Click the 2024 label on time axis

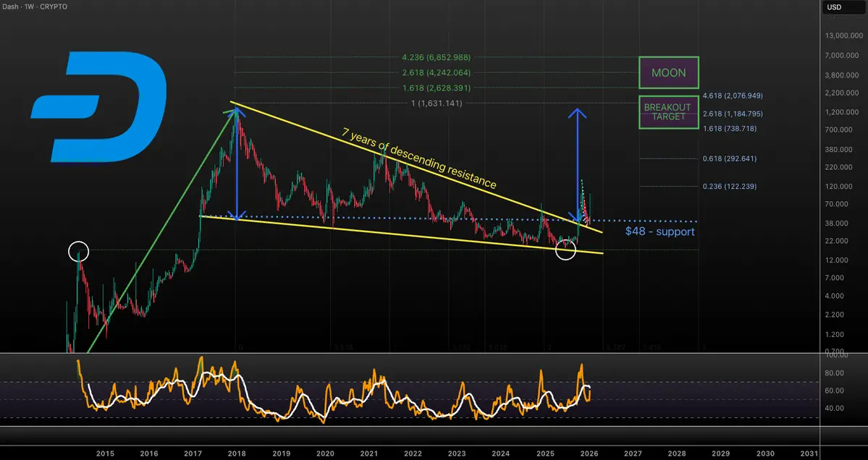tap(501, 453)
